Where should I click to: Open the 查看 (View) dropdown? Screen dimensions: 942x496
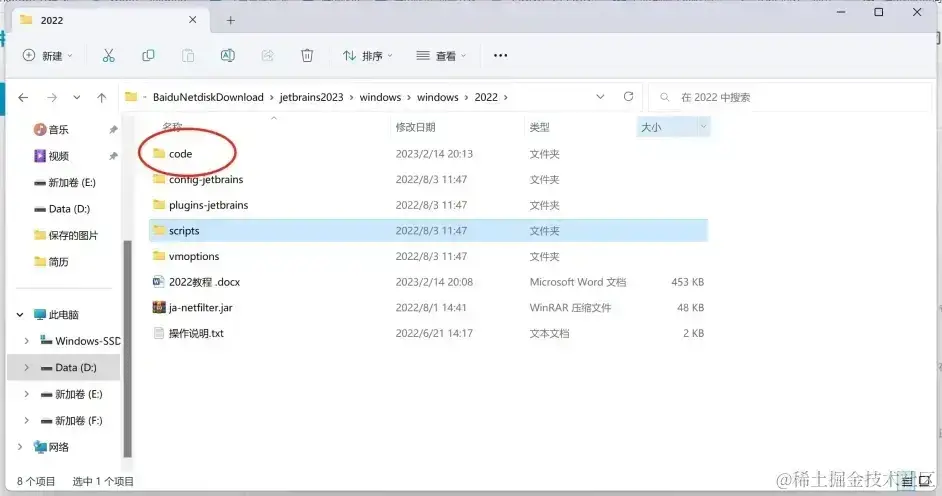coord(441,56)
